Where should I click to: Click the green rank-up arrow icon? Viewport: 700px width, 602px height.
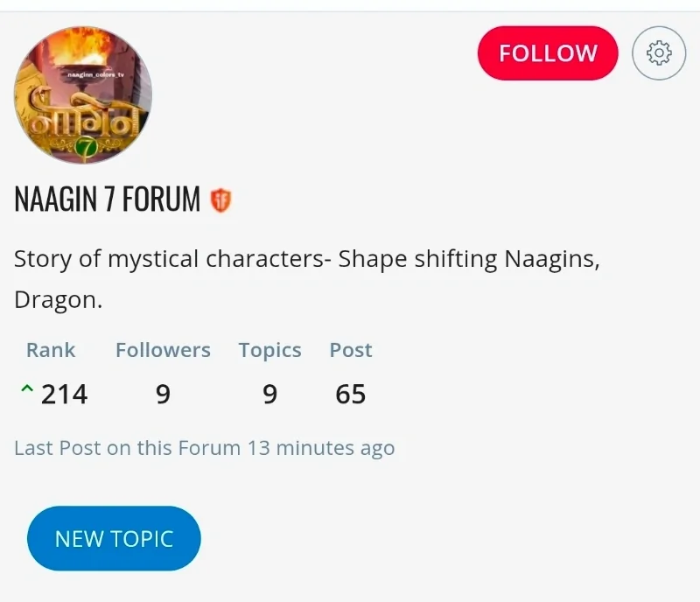pos(27,388)
